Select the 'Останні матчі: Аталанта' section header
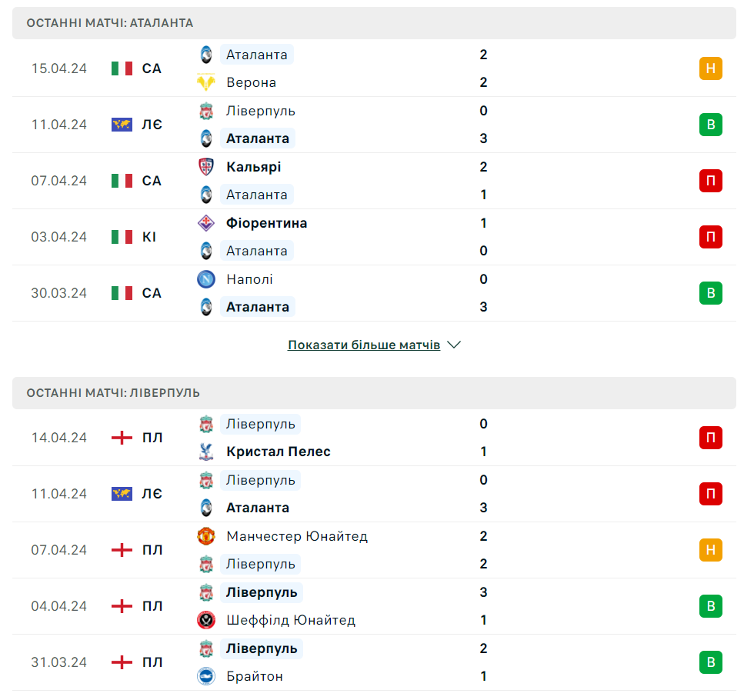744x700 pixels. pyautogui.click(x=110, y=23)
